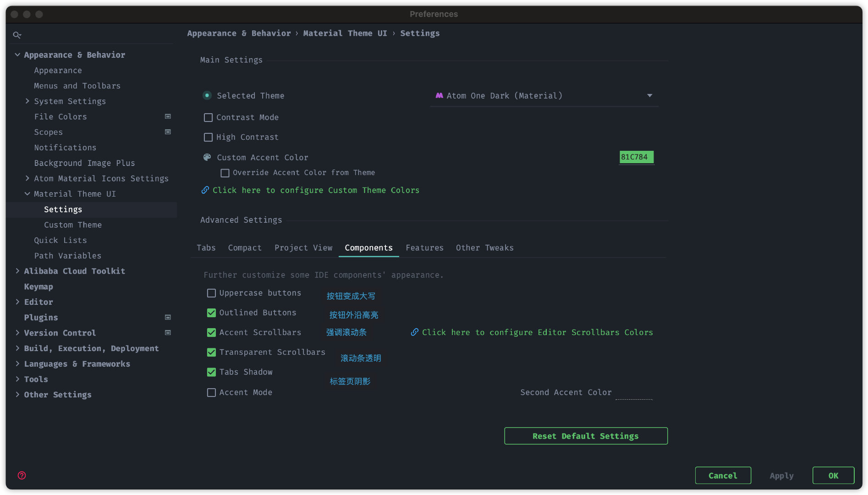
Task: Disable Tabs Shadow checkbox
Action: pyautogui.click(x=211, y=372)
